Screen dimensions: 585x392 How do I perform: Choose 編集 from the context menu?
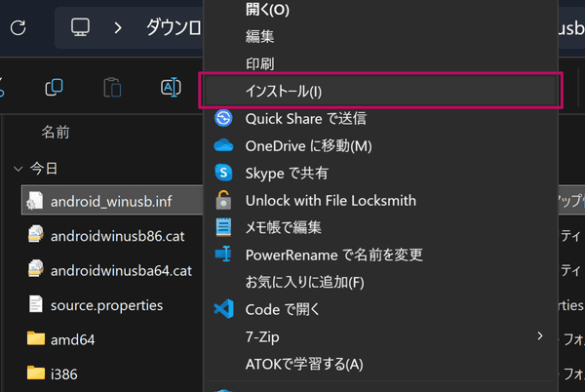[380, 36]
